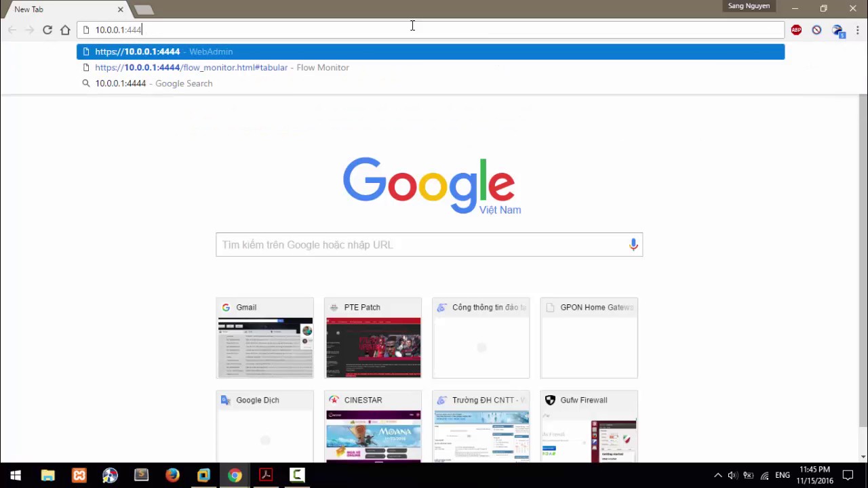Click the browser Back arrow
This screenshot has width=868, height=488.
coord(12,30)
